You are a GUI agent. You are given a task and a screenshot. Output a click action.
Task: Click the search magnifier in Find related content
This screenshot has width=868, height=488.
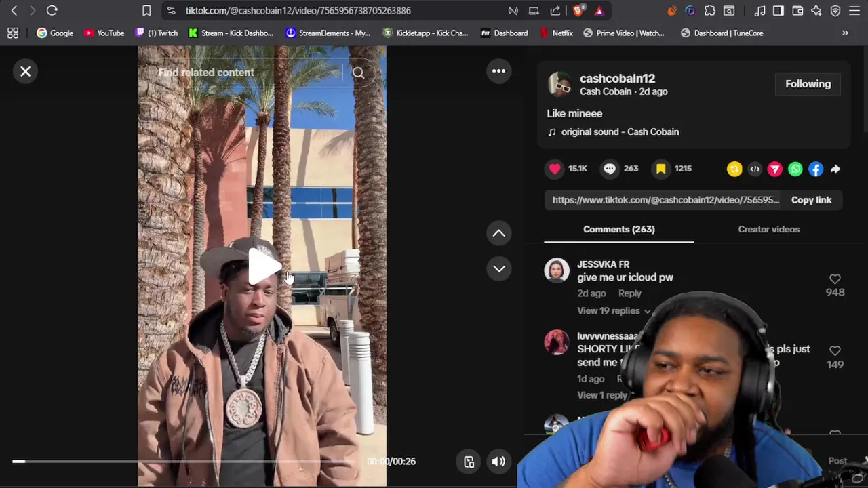coord(358,73)
